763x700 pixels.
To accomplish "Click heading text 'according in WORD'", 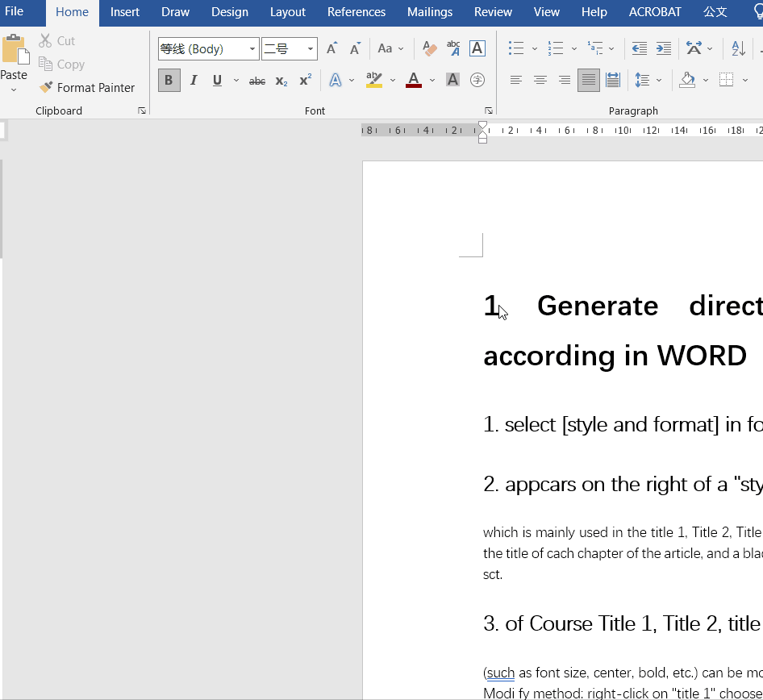I will point(615,356).
